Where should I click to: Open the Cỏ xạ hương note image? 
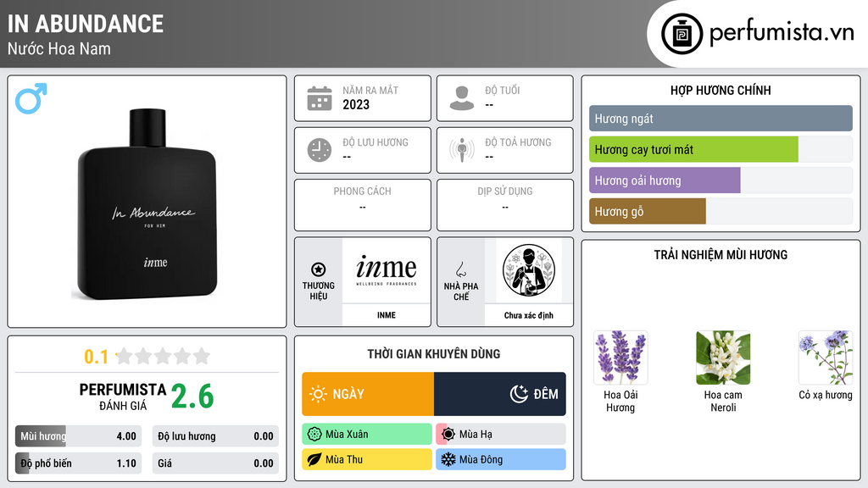click(x=826, y=358)
